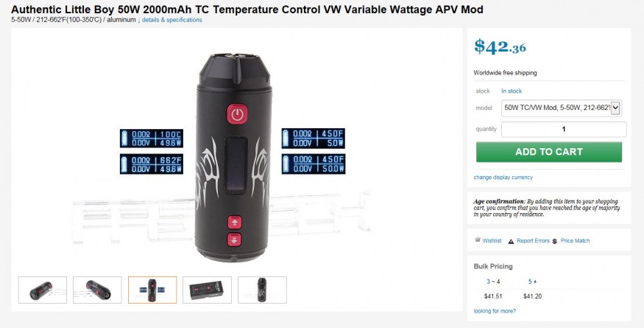Image resolution: width=644 pixels, height=328 pixels.
Task: Select the second product thumbnail
Action: 97,290
